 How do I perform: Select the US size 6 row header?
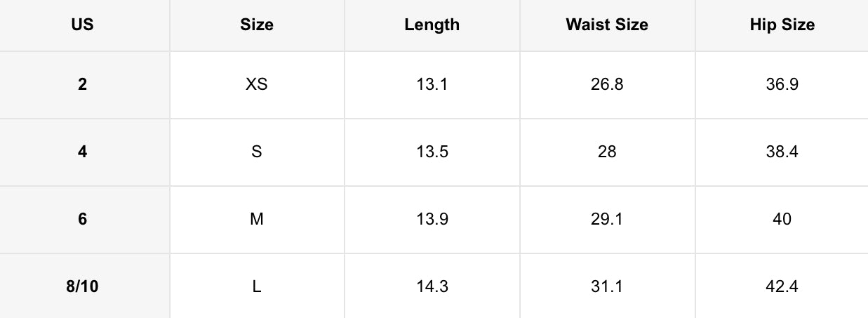pyautogui.click(x=83, y=219)
